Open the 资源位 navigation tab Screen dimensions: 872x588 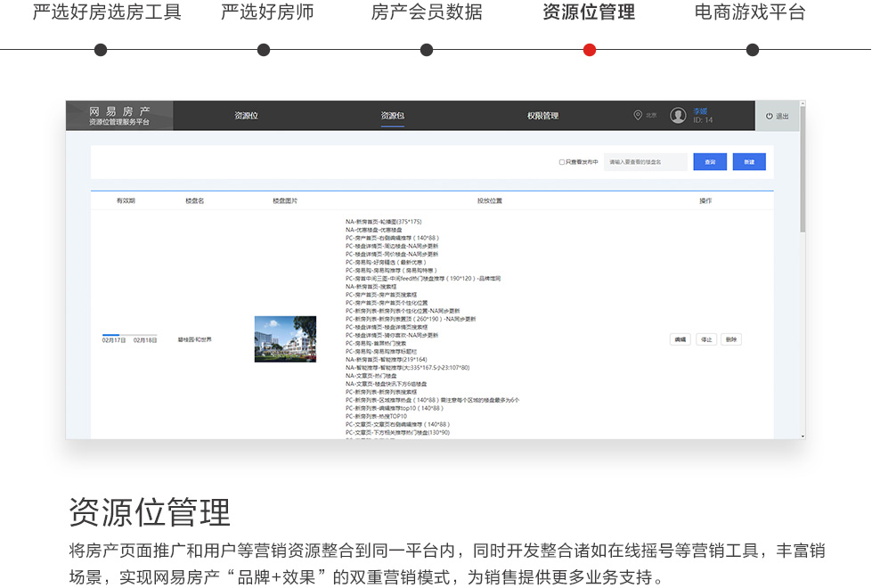pyautogui.click(x=246, y=116)
